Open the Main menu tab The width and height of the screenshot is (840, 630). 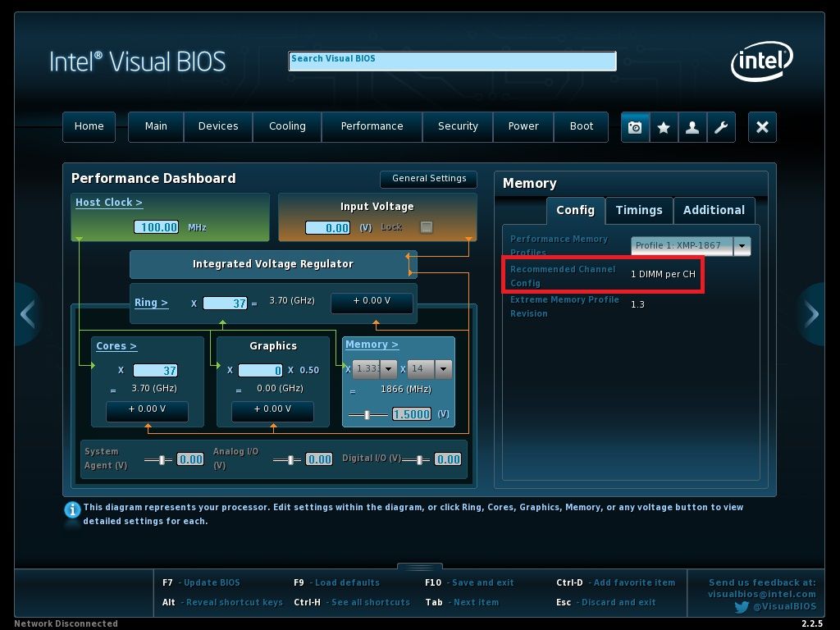(x=156, y=126)
